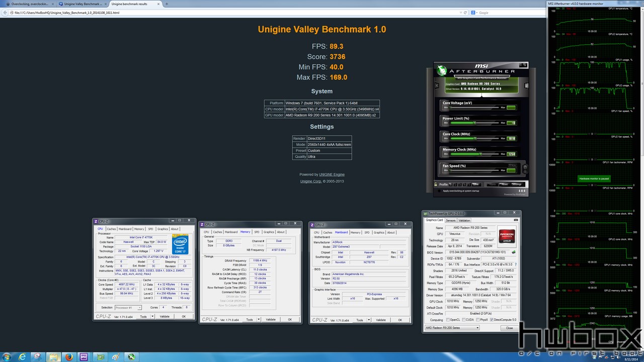Screen dimensions: 644x362
Task: Click Afterburner profile lock icon
Action: (436, 184)
